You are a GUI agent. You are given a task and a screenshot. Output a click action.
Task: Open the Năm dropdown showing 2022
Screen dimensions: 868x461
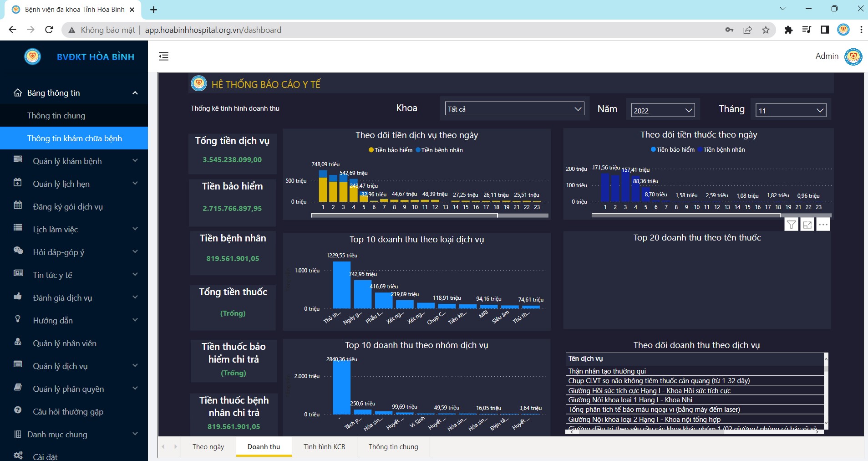pos(663,110)
